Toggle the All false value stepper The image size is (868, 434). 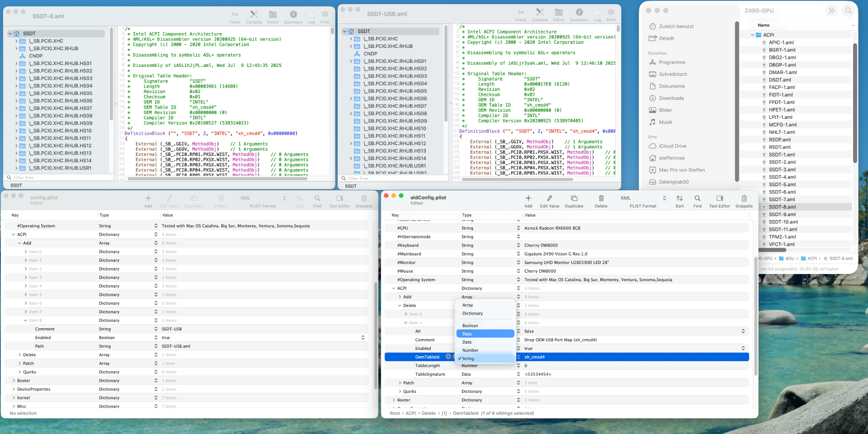click(743, 331)
